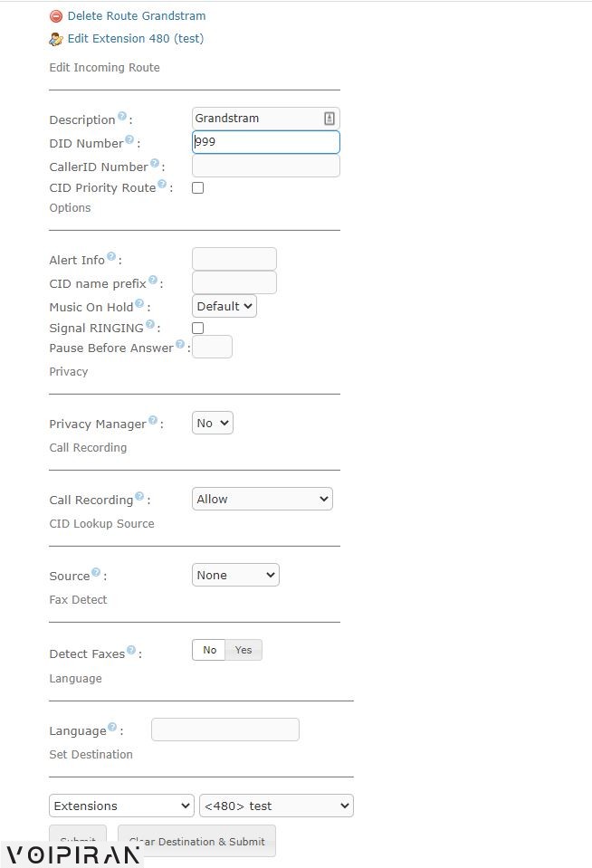Open Pause Before Answer help icon
Image resolution: width=592 pixels, height=868 pixels.
(180, 344)
